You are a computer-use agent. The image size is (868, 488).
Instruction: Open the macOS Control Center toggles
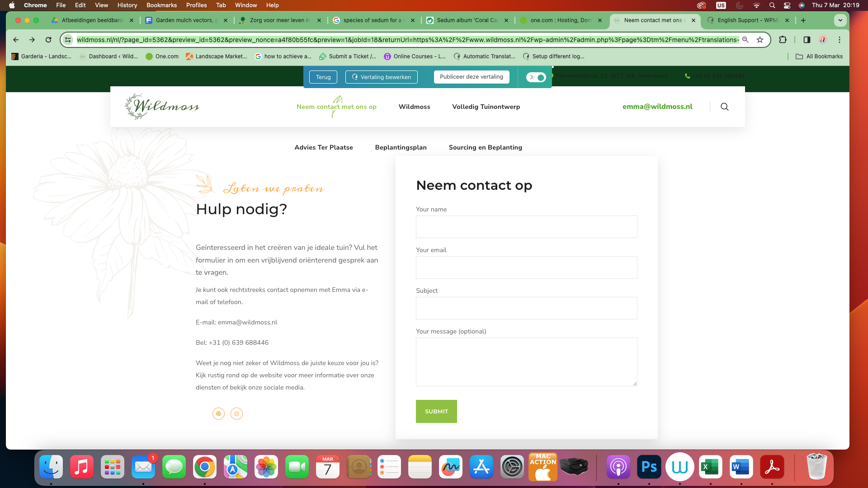(787, 5)
